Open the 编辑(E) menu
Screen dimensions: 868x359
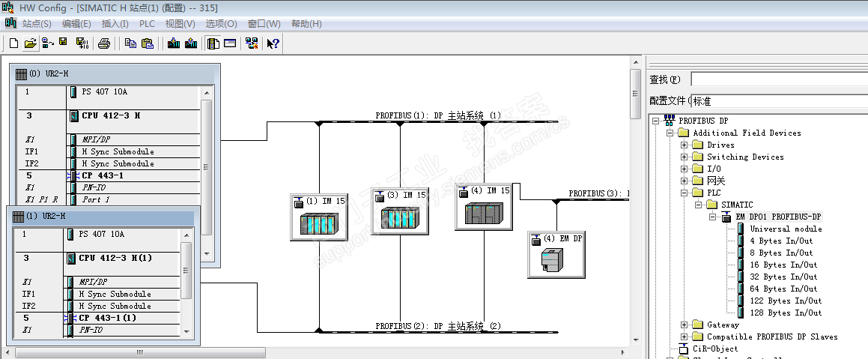76,24
